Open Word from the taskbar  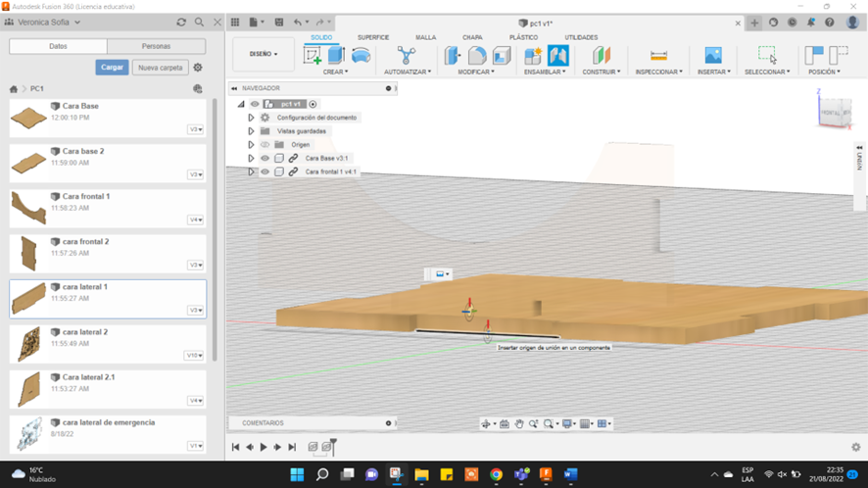(x=570, y=474)
